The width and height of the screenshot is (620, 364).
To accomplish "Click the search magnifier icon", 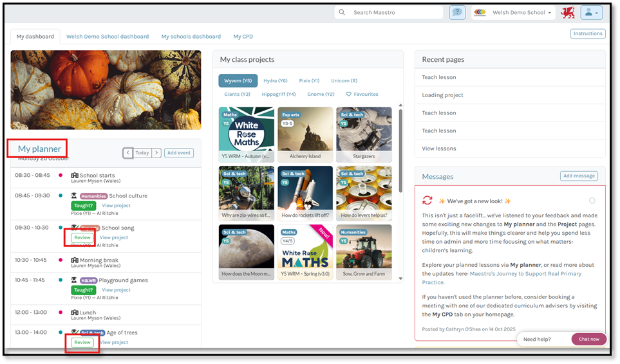I will (x=342, y=13).
